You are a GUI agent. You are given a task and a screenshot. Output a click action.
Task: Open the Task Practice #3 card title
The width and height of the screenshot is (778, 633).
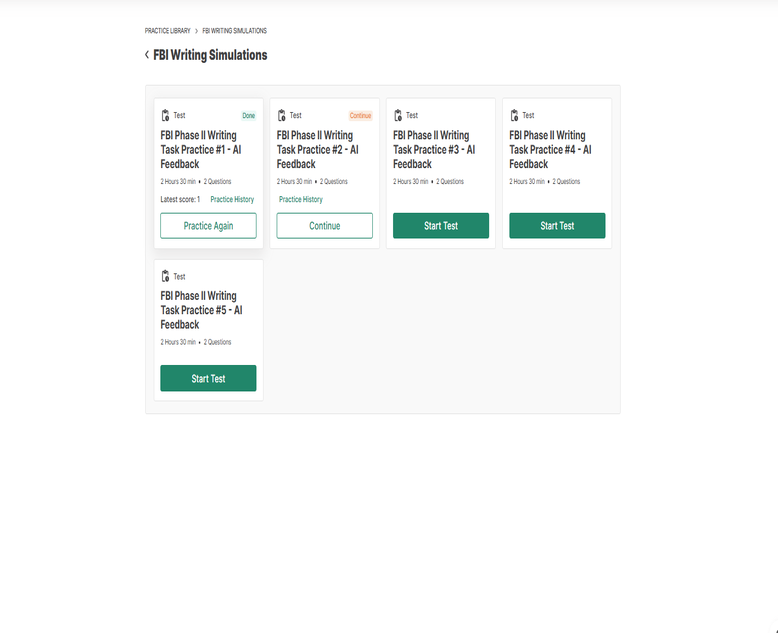tap(434, 150)
